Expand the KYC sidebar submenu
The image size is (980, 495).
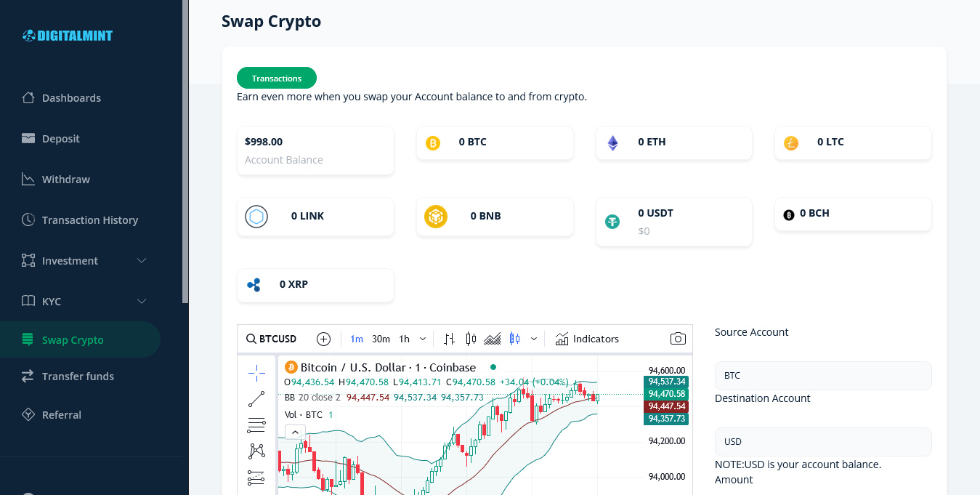click(142, 302)
